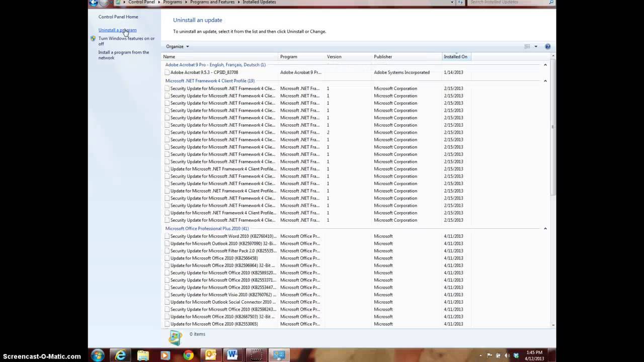Screen dimensions: 644x362
Task: Go back using the Back arrow button
Action: tap(93, 3)
